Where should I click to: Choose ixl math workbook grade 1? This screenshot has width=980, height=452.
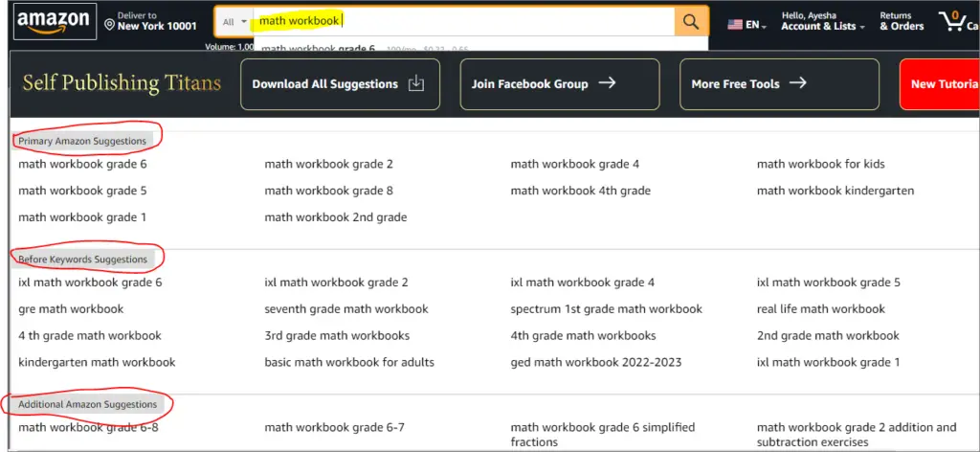coord(829,362)
